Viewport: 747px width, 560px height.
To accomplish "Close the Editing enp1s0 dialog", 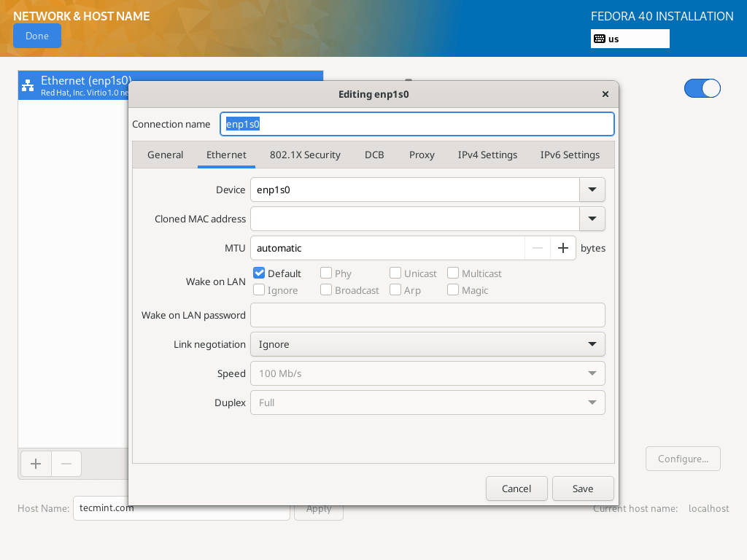I will [605, 94].
